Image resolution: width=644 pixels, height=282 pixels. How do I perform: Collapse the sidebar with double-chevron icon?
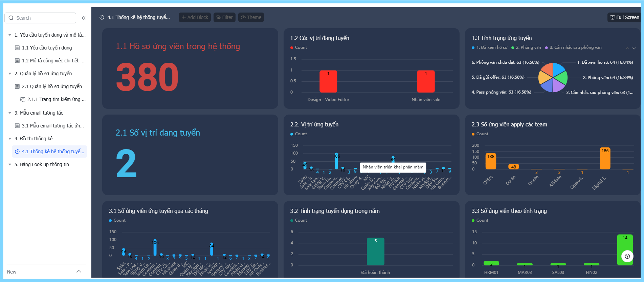[84, 18]
